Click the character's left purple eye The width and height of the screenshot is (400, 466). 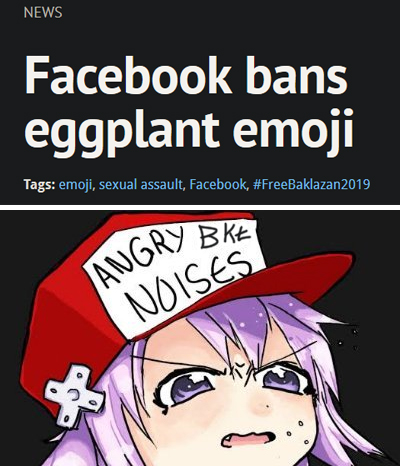point(188,388)
